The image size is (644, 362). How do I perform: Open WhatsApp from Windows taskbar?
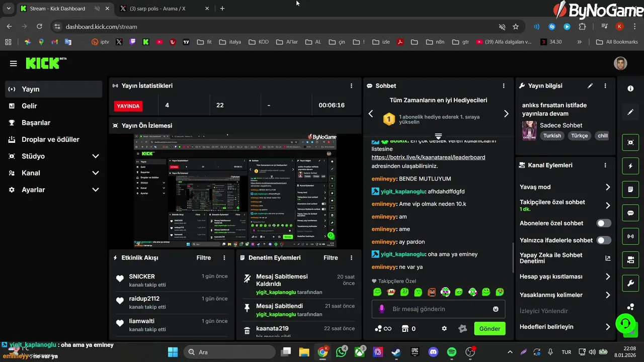click(x=342, y=352)
